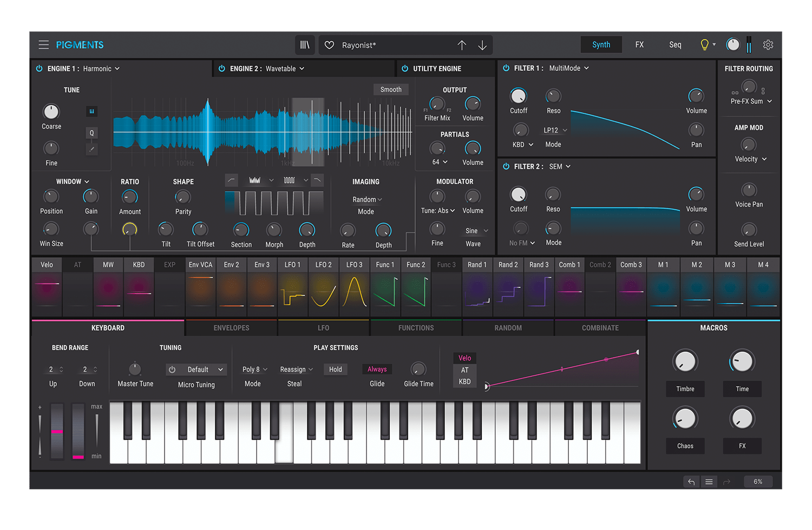Screen dimensions: 812x530
Task: Open the Poly 8 mode dropdown
Action: click(254, 369)
